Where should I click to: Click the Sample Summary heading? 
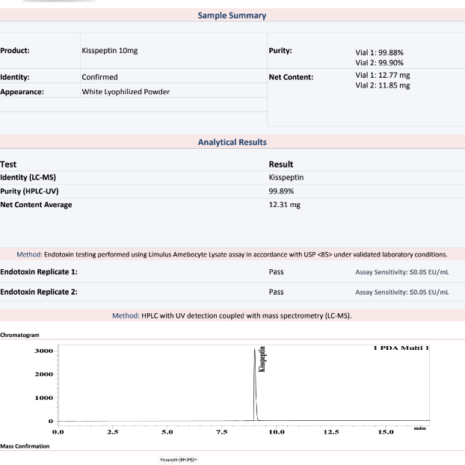click(x=232, y=15)
